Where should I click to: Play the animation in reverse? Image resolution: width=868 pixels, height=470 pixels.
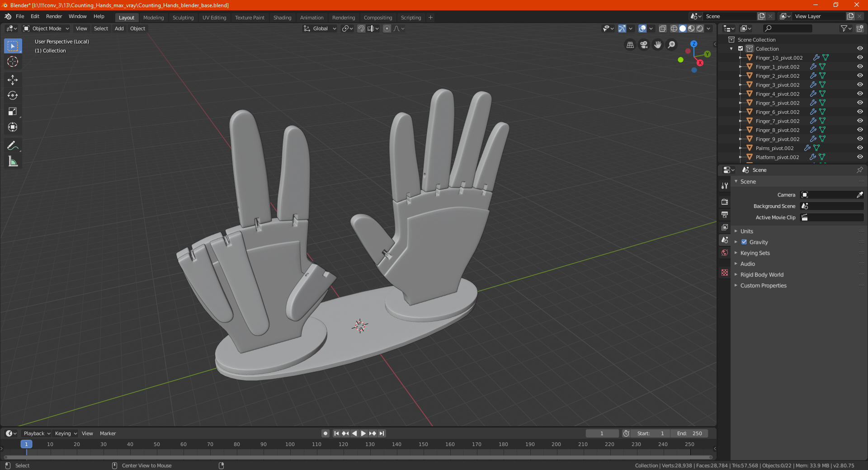coord(354,433)
